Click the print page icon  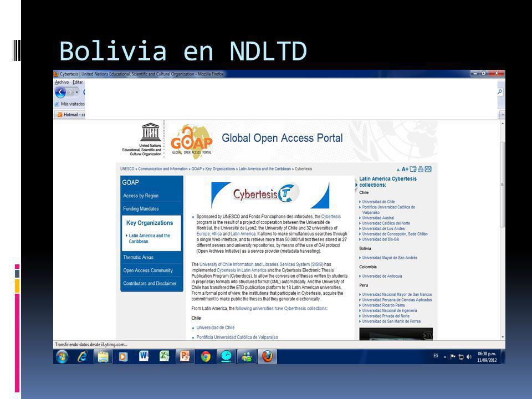(421, 169)
